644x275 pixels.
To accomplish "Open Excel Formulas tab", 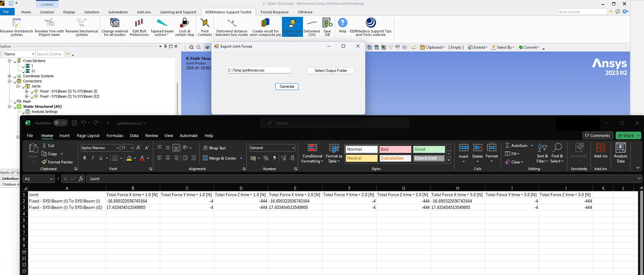I will tap(115, 136).
